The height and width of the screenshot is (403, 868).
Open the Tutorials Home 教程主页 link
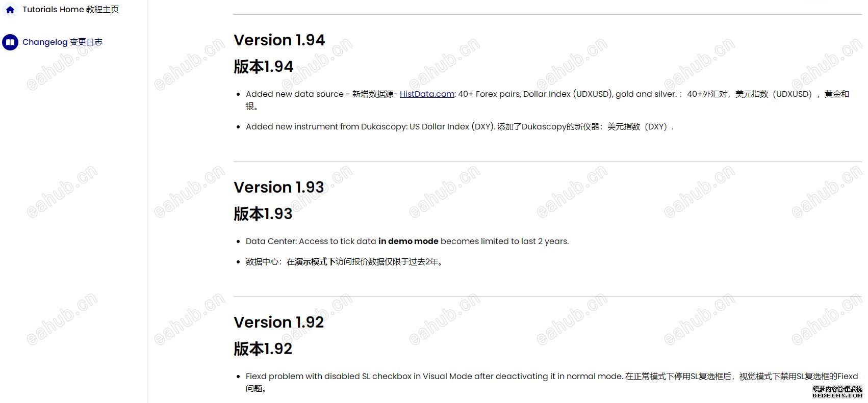[x=70, y=10]
